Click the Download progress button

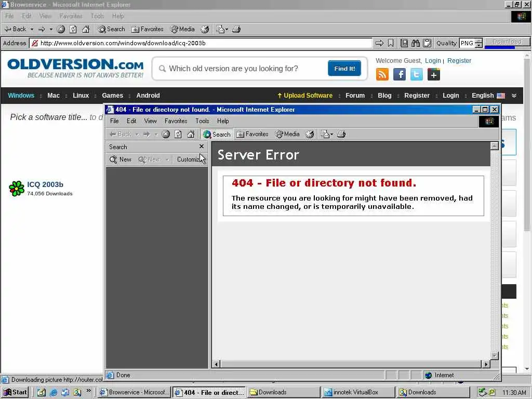coord(507,43)
